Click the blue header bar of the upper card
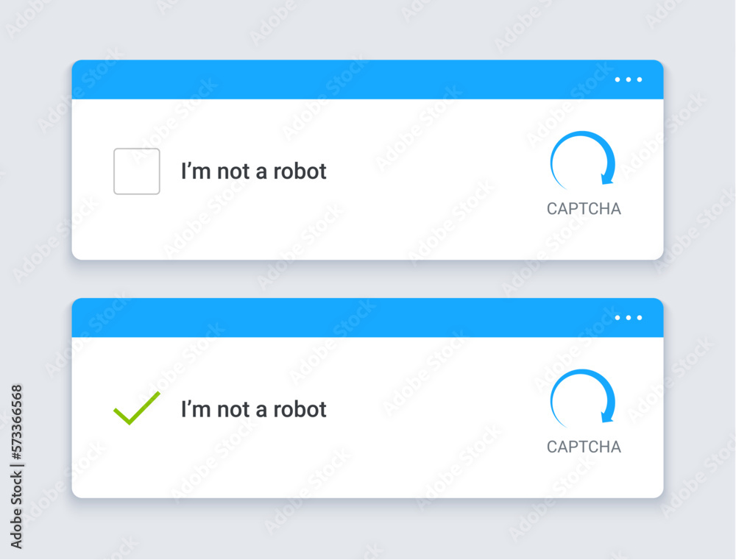The width and height of the screenshot is (736, 560). click(367, 79)
